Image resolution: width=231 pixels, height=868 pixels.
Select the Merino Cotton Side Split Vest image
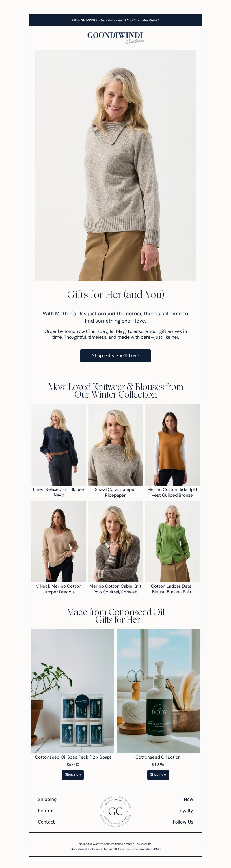pyautogui.click(x=172, y=444)
